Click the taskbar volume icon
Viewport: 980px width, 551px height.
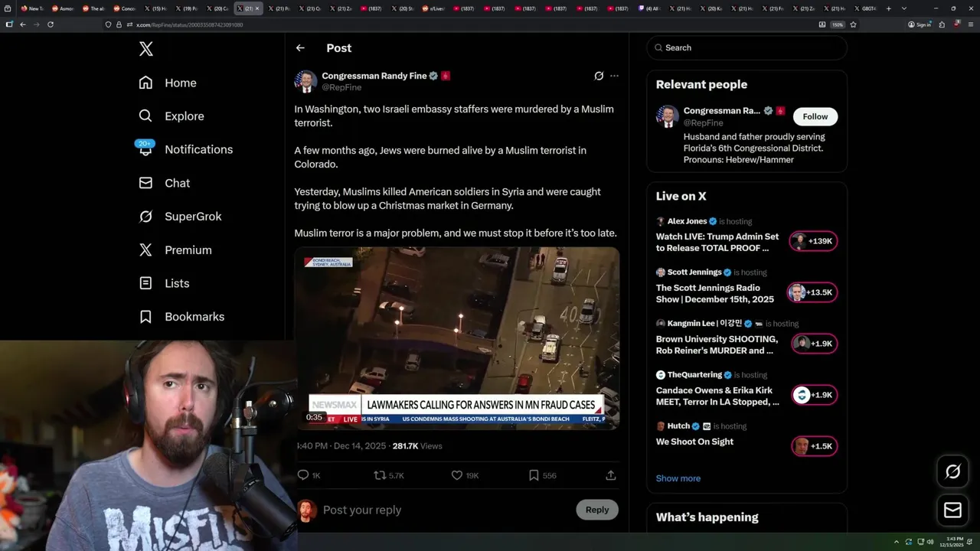tap(929, 542)
